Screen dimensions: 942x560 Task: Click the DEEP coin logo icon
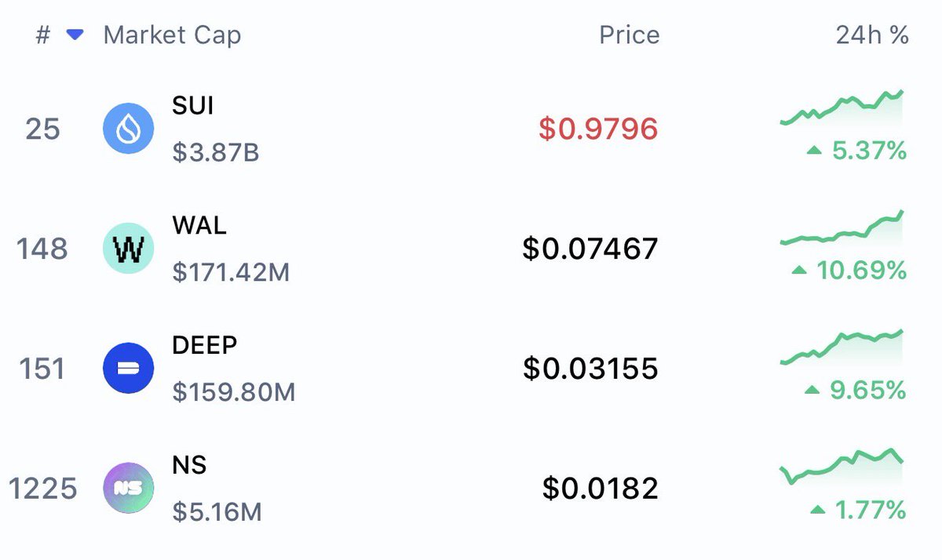129,369
